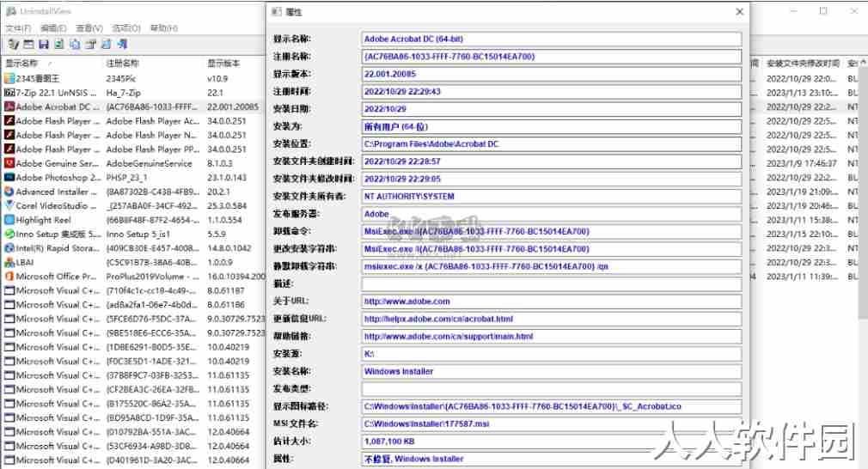Select registry name 'PHSP_23_1' cell
Screen dimensions: 868x469
pos(127,178)
